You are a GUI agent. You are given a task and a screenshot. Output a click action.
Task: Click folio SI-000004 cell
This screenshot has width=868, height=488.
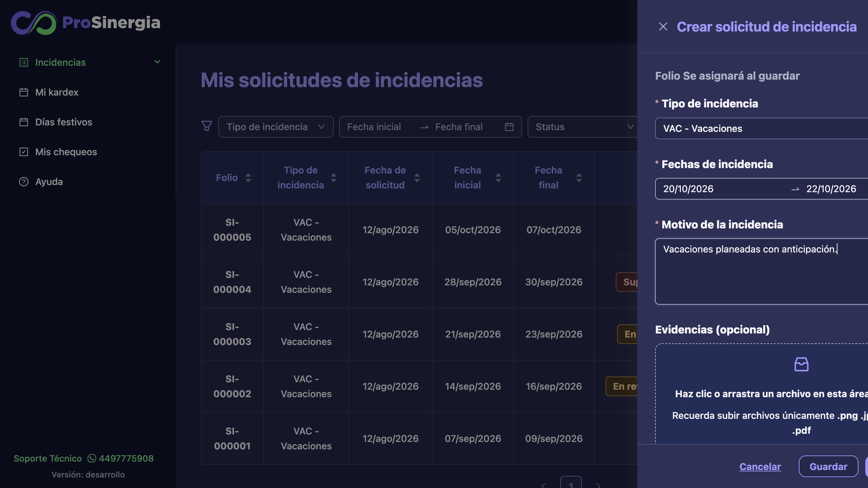[232, 282]
